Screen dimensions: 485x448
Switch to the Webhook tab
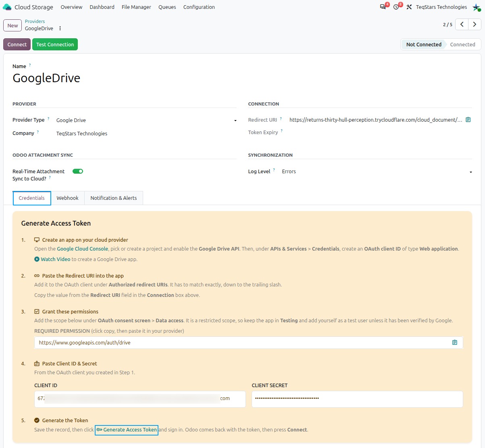pos(68,198)
